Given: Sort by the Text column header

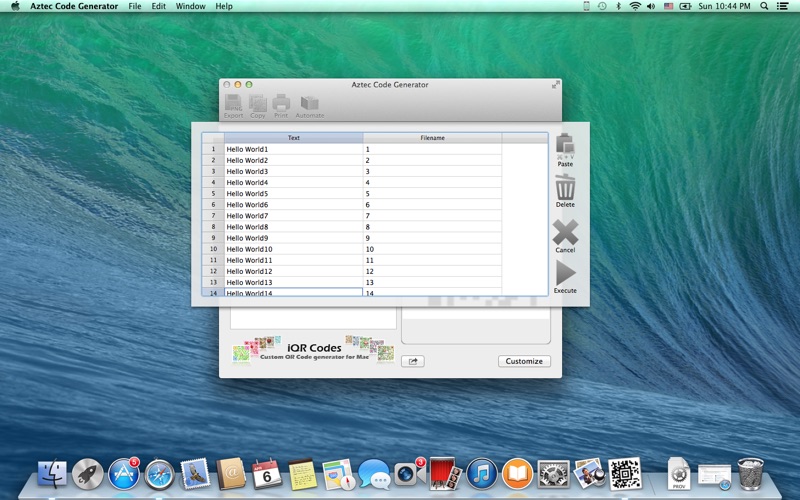Looking at the screenshot, I should pyautogui.click(x=293, y=138).
